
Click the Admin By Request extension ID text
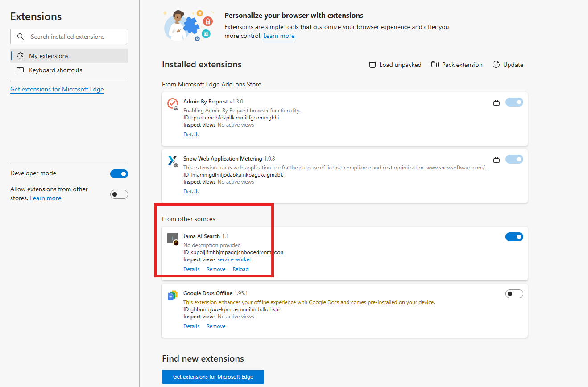(231, 118)
